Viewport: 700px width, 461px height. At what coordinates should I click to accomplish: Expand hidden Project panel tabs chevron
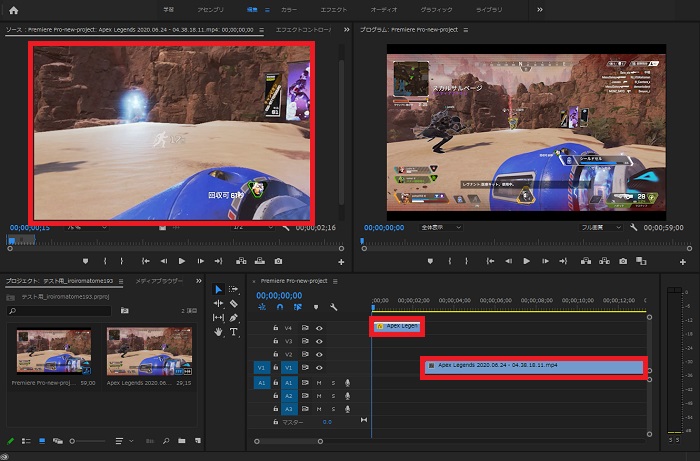click(199, 281)
